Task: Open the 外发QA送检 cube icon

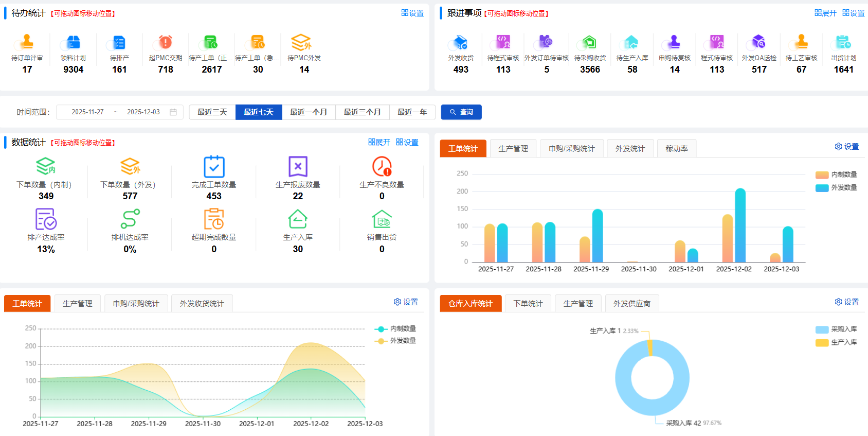Action: tap(759, 42)
